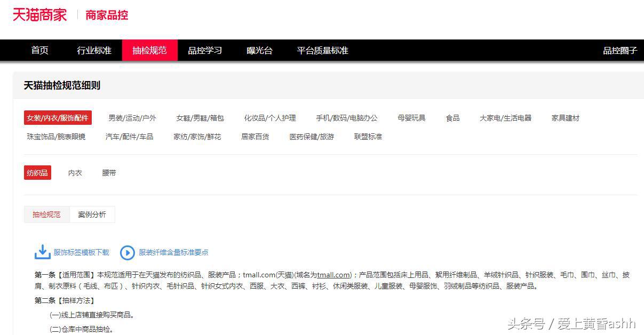Open the 首页 navigation item
Viewport: 644px width, 335px height.
pos(40,50)
